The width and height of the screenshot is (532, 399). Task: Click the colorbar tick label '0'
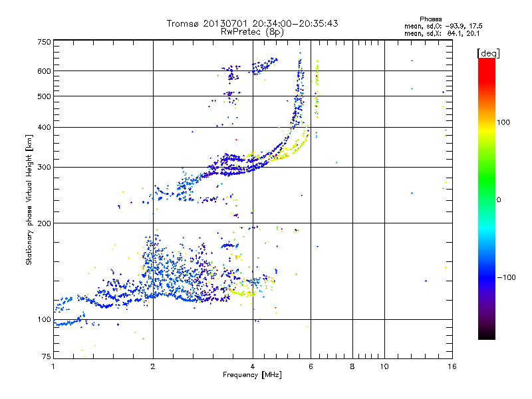point(499,200)
